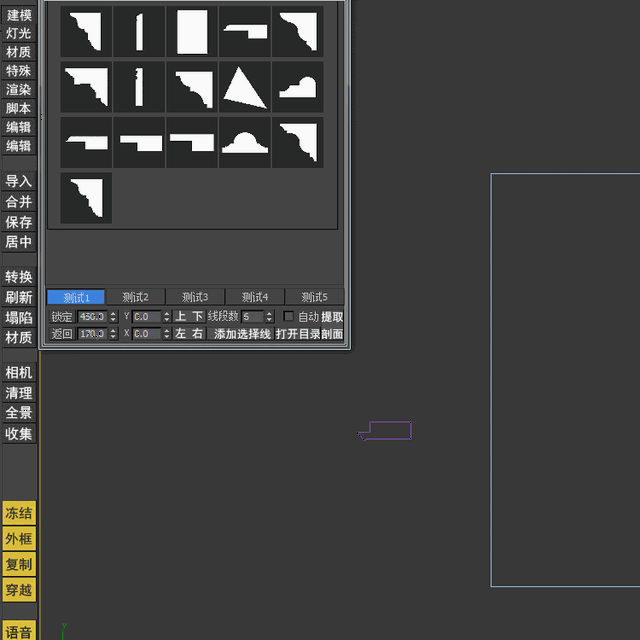Adjust the 450.0 spinner arrows
640x640 pixels.
click(x=113, y=317)
